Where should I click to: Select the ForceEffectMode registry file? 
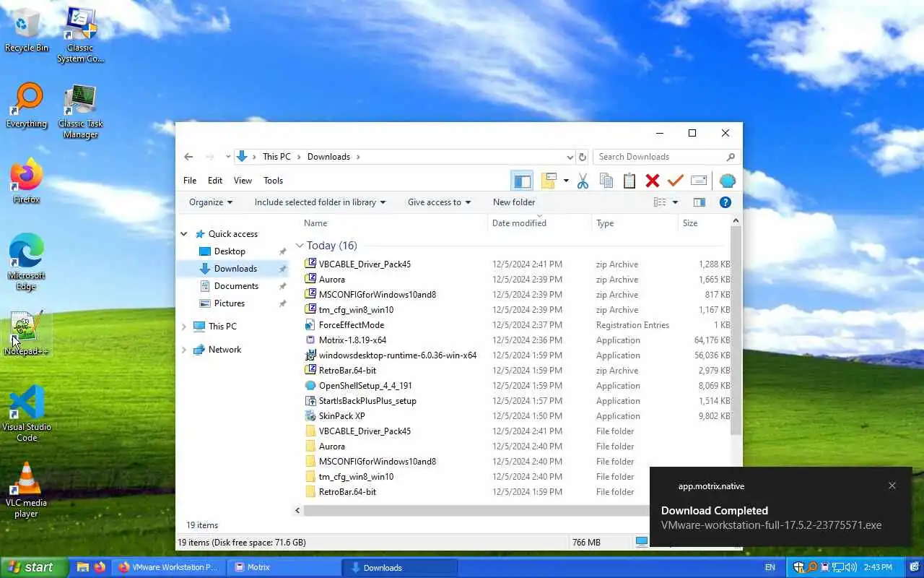tap(352, 325)
